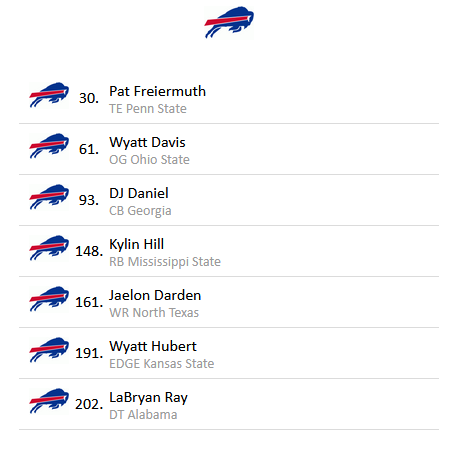
Task: Click EDGE Kansas State subtitle text
Action: point(162,364)
